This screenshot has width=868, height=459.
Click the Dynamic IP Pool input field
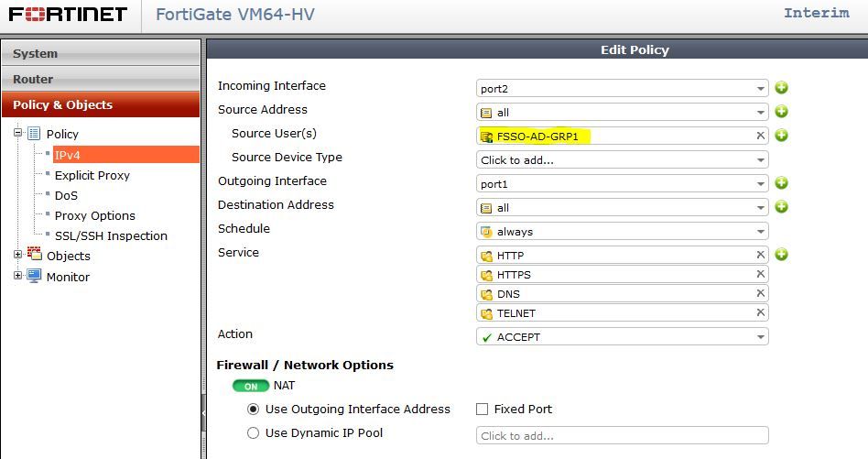tap(623, 436)
